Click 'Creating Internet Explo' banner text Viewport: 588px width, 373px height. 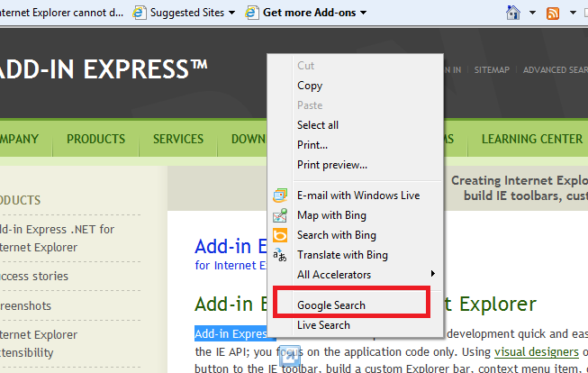[520, 180]
